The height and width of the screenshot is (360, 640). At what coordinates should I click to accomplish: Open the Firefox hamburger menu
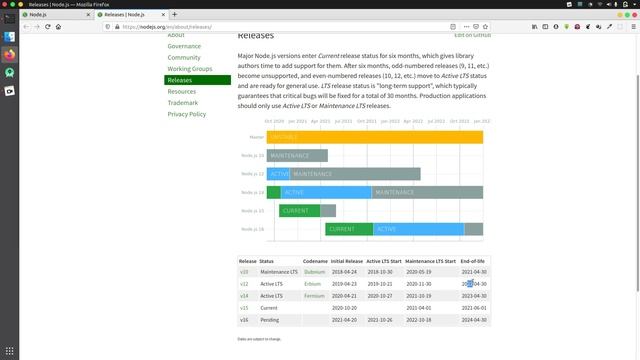click(x=633, y=27)
